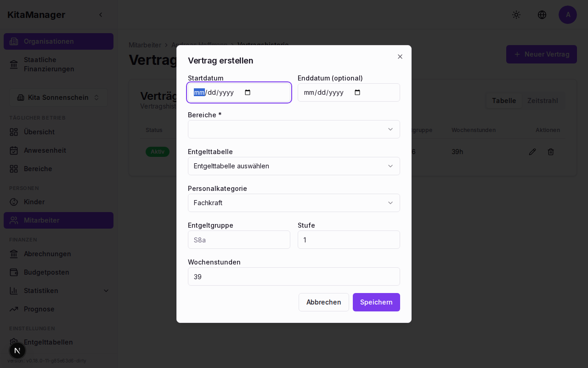Click the user avatar A
This screenshot has width=588, height=368.
pyautogui.click(x=568, y=15)
